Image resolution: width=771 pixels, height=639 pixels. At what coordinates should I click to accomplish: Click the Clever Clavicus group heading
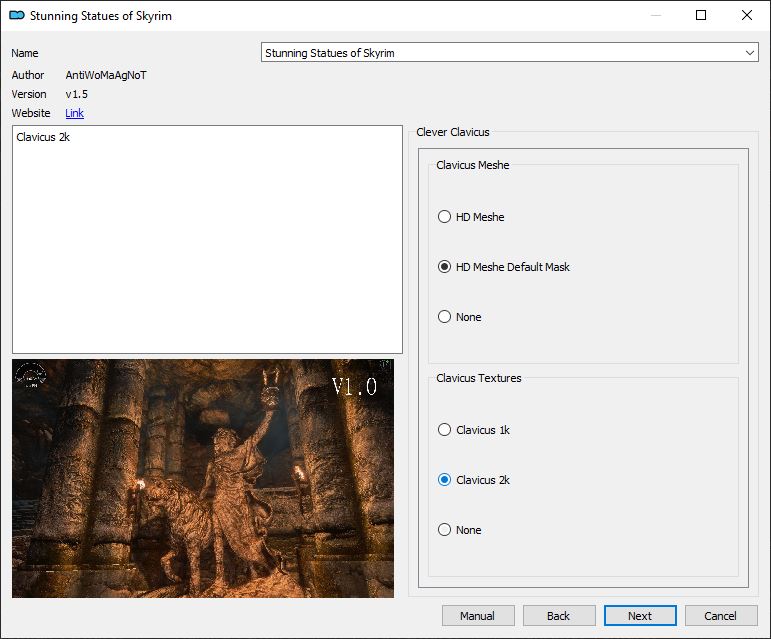453,132
